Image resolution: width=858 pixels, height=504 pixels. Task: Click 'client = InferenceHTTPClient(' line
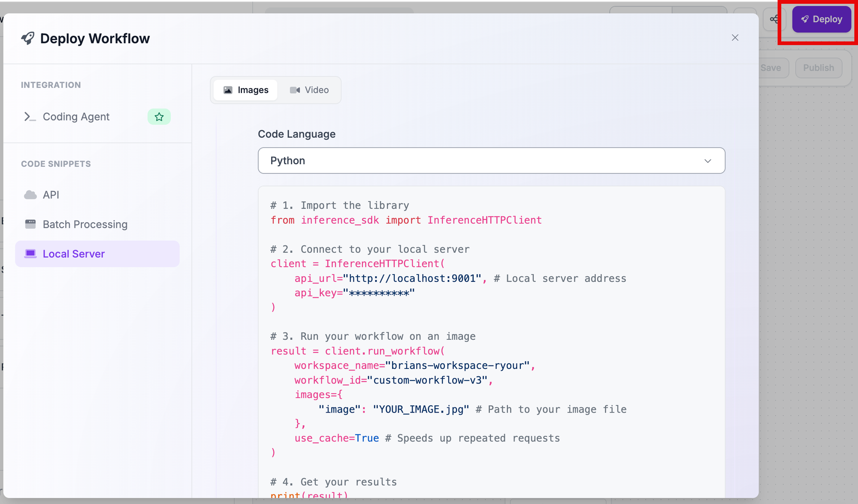pyautogui.click(x=358, y=264)
